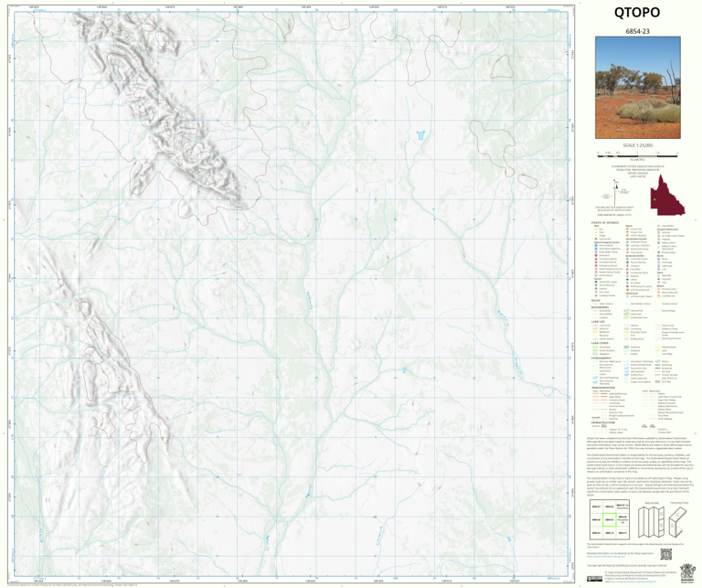The image size is (702, 588).
Task: Click the Lookout symbol in legend
Action: pos(596,288)
